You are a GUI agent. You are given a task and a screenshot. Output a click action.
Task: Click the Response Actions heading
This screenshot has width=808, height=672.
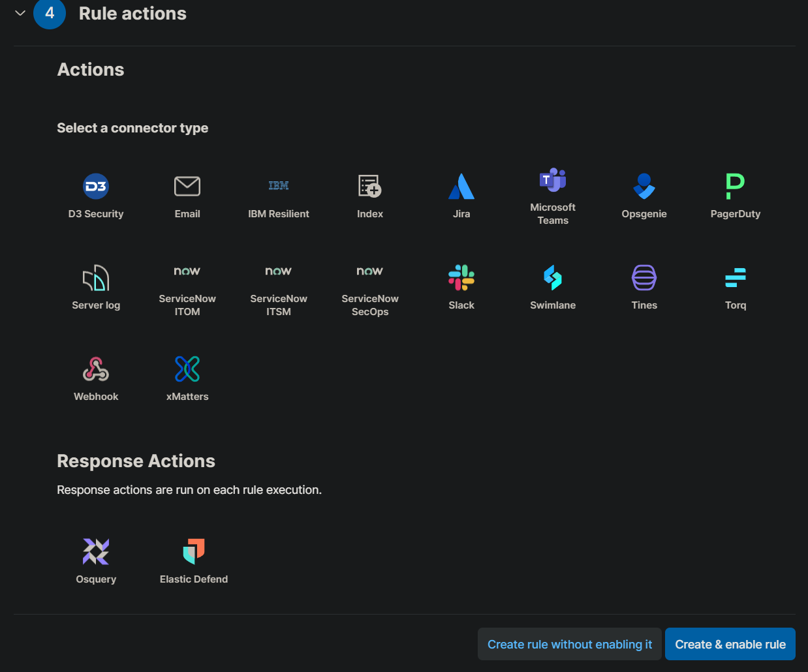136,461
